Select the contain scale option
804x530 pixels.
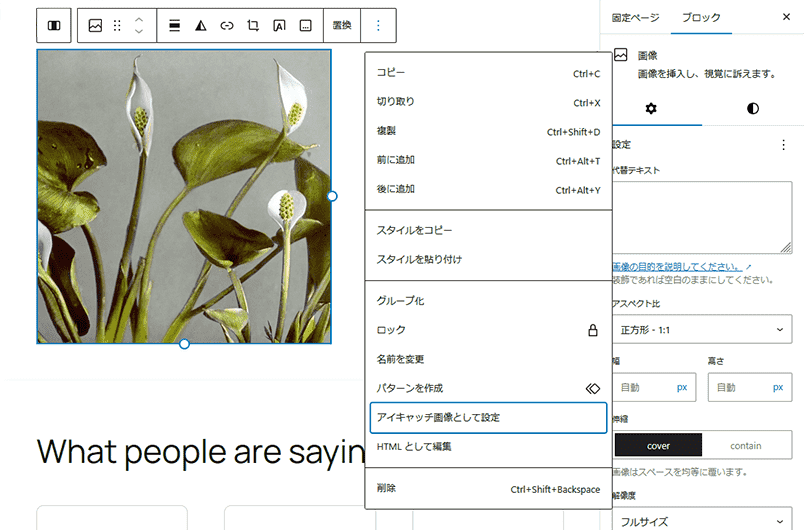746,445
